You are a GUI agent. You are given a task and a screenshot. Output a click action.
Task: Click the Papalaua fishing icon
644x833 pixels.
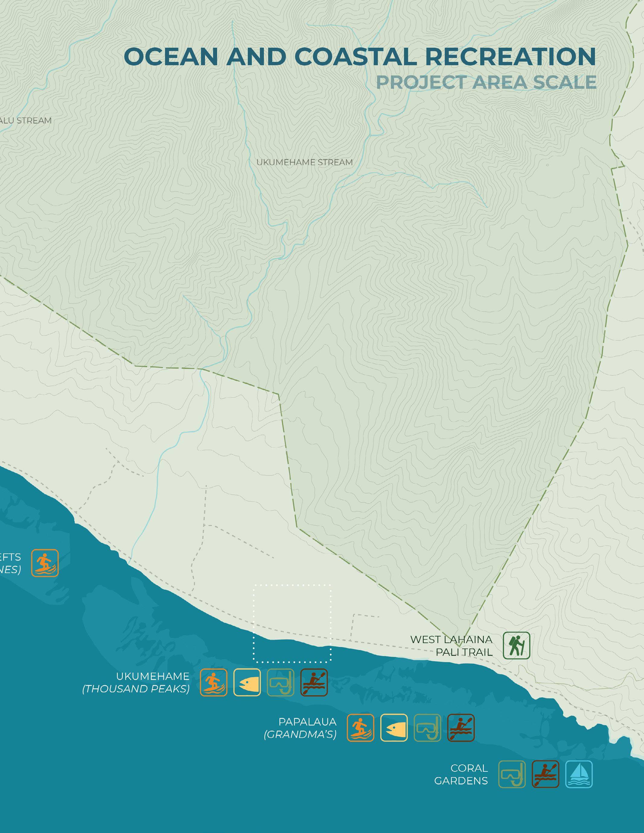pyautogui.click(x=394, y=728)
